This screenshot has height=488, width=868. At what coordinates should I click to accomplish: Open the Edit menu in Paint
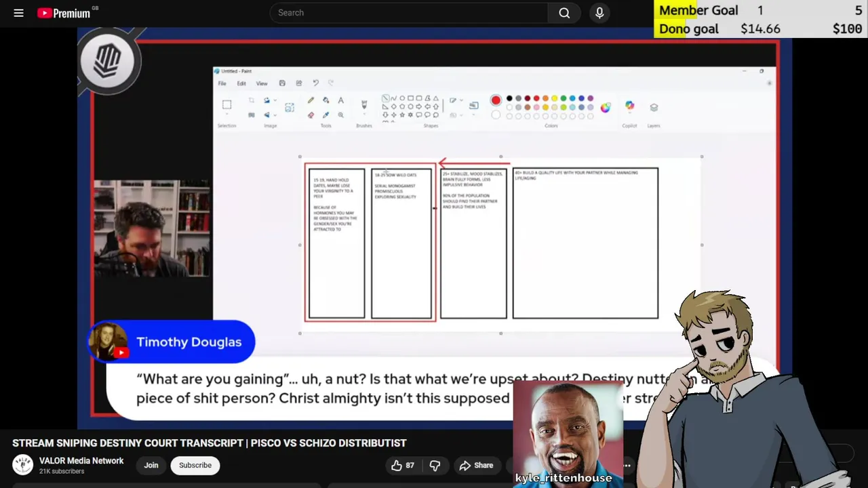241,83
